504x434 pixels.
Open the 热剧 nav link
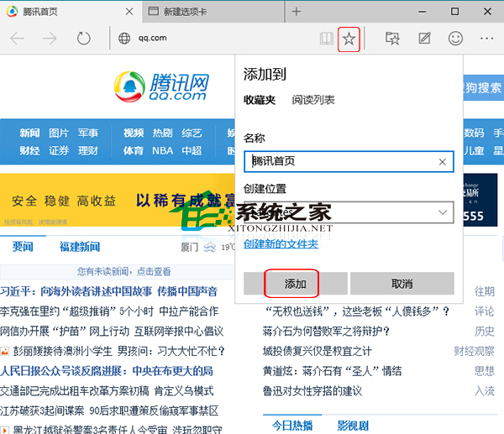coord(163,133)
